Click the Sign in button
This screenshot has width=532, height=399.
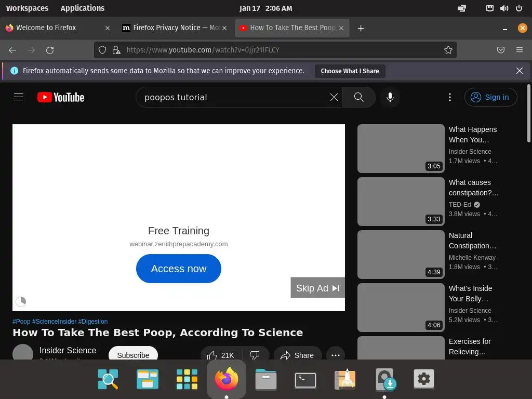pos(490,97)
